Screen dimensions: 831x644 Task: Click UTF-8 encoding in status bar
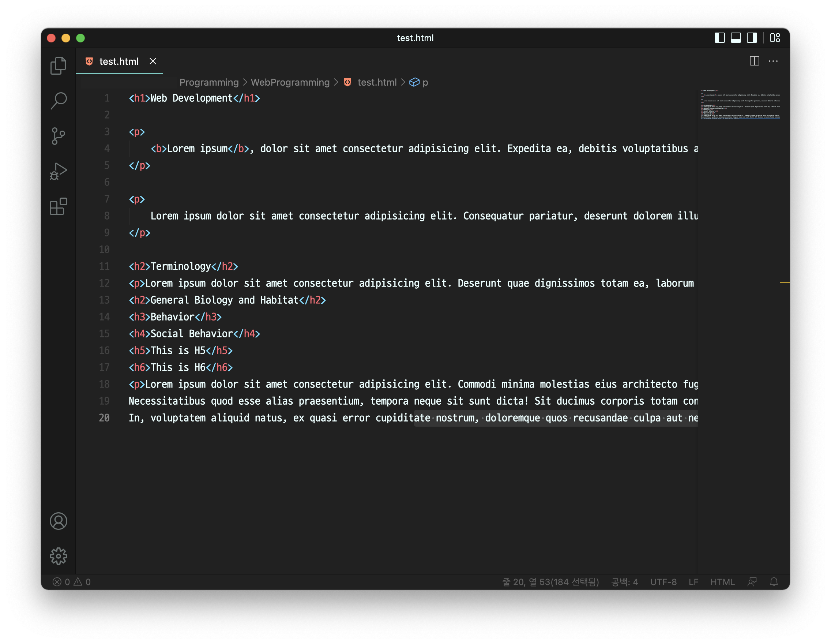click(663, 581)
